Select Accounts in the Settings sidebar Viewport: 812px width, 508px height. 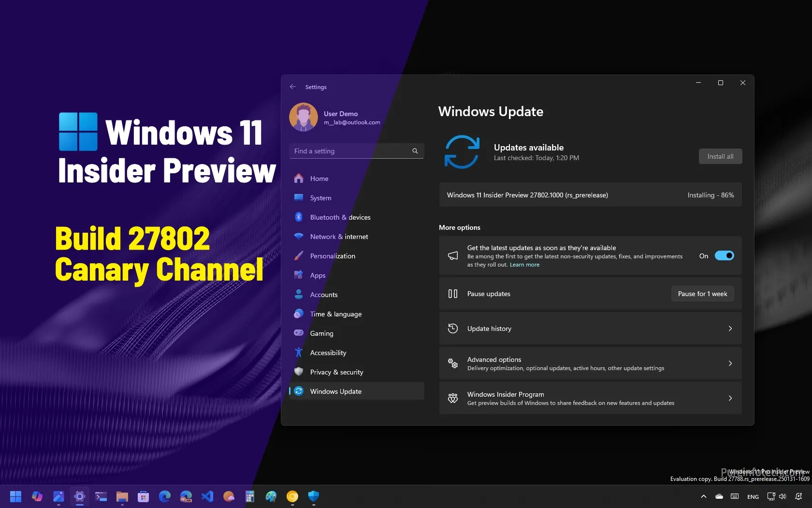pyautogui.click(x=324, y=295)
